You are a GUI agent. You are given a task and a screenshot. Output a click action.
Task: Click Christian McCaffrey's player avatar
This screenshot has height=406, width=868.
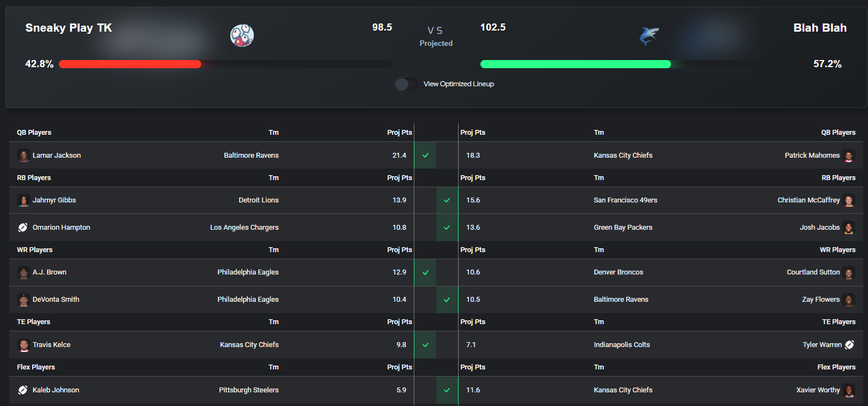pyautogui.click(x=849, y=200)
